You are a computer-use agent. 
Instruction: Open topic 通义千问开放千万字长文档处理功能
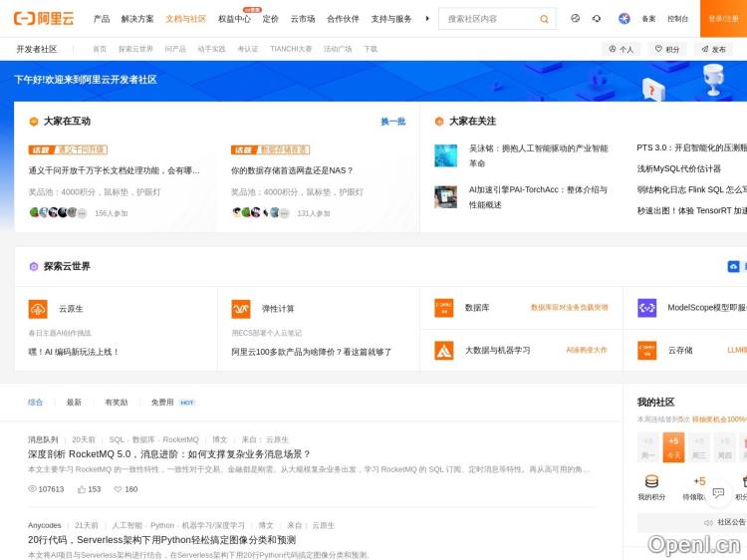(114, 170)
